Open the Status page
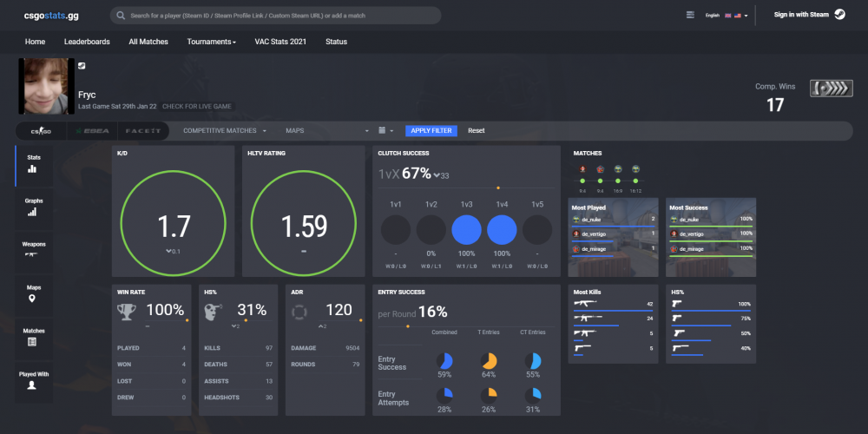 pyautogui.click(x=336, y=42)
